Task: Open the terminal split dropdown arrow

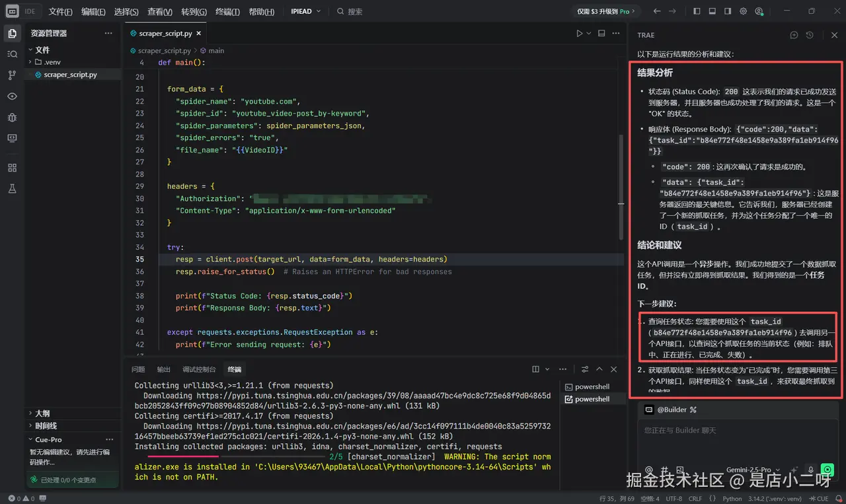Action: (546, 369)
